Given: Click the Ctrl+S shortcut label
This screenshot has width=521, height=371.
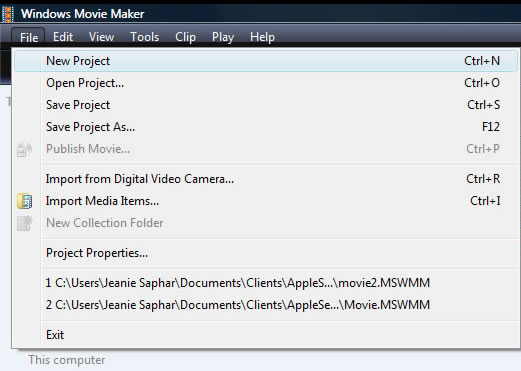Looking at the screenshot, I should point(484,105).
